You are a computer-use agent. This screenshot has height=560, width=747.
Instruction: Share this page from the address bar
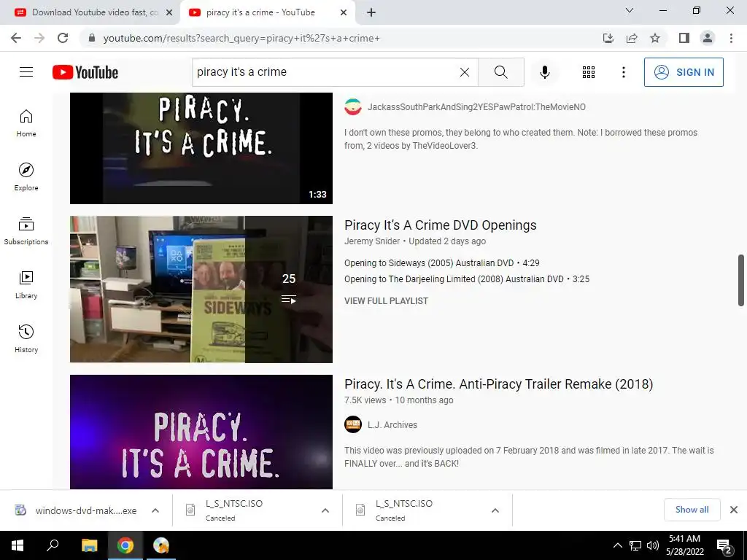click(x=632, y=38)
